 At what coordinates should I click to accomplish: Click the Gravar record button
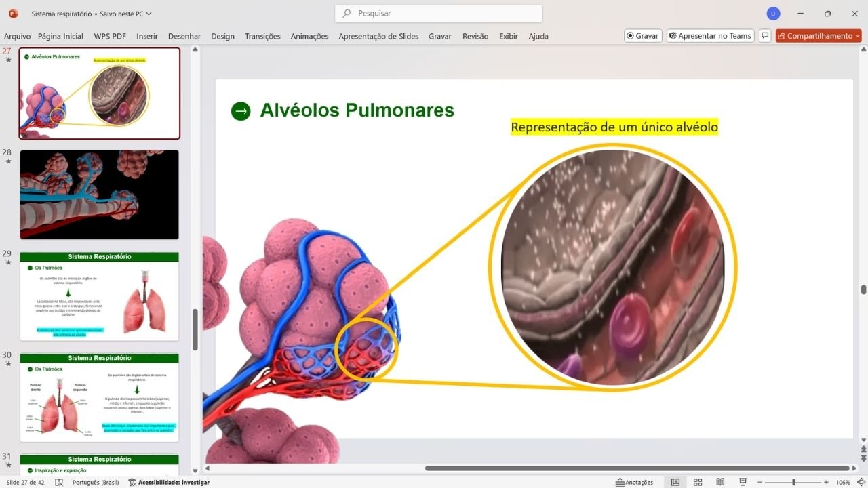coord(643,36)
